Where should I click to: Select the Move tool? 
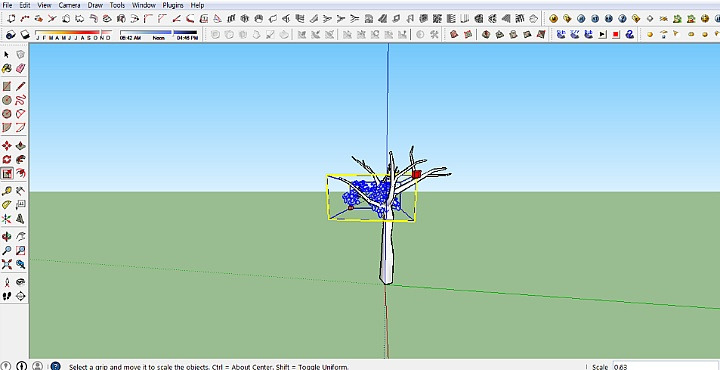click(6, 146)
